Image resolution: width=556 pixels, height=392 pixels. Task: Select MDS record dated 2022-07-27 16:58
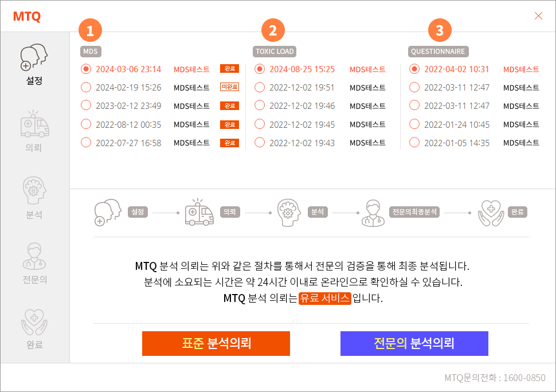point(86,143)
